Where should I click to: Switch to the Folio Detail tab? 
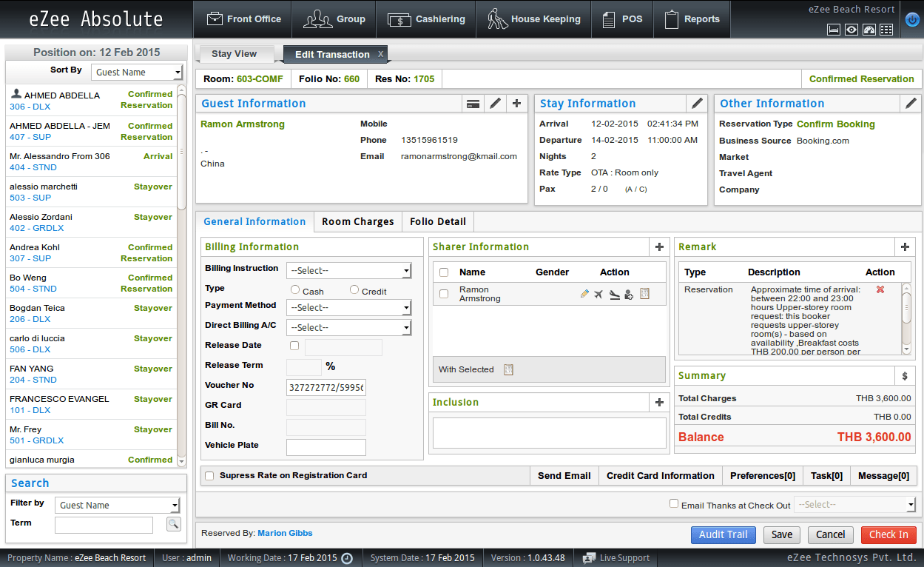click(438, 221)
